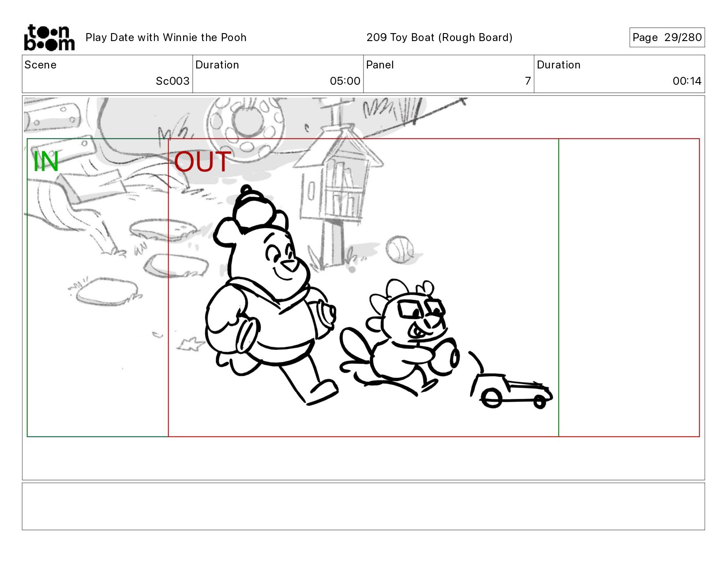The height and width of the screenshot is (563, 728).
Task: Select the panel duration value '00:14'
Action: pyautogui.click(x=687, y=81)
